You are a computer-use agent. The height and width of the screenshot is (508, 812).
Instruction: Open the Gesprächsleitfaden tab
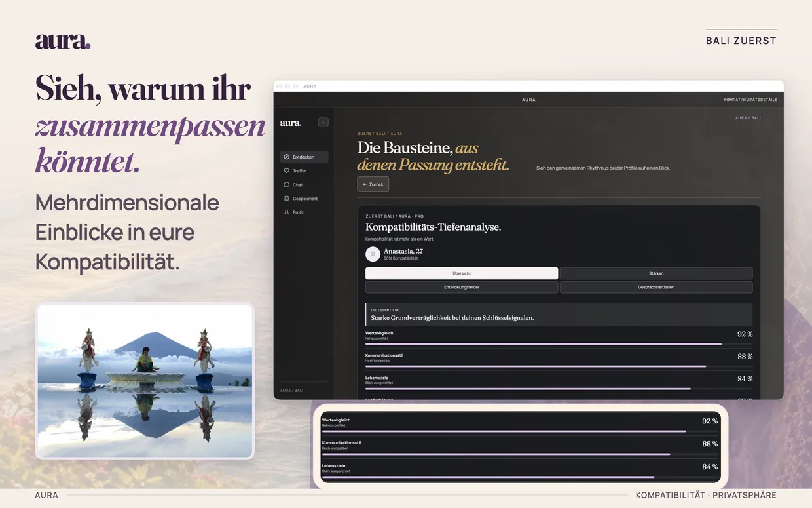click(656, 287)
